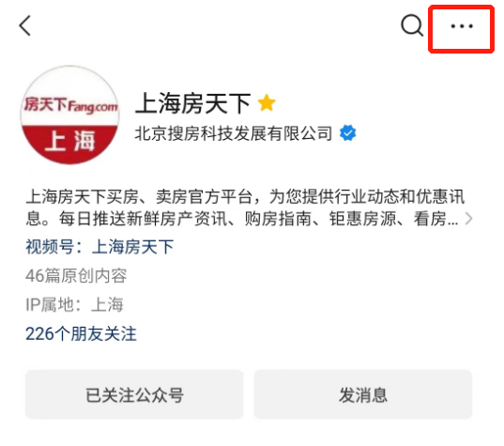Viewport: 504px width, 446px height.
Task: Tap the blue verified badge icon
Action: 347,132
